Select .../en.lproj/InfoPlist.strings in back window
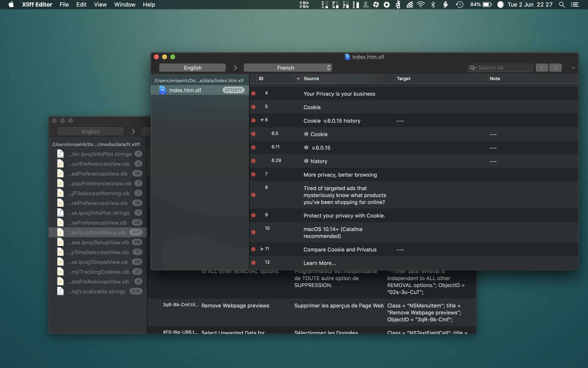Screen dimensions: 588x368 coord(98,154)
